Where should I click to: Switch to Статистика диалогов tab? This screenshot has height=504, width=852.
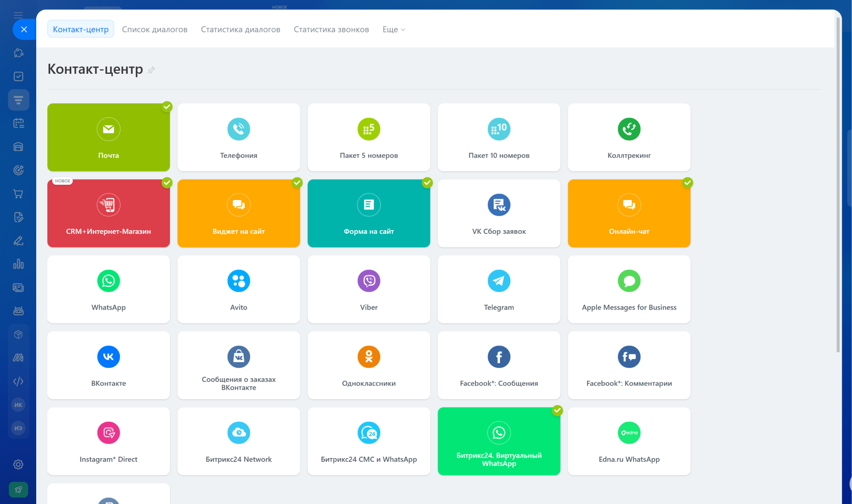pyautogui.click(x=241, y=29)
